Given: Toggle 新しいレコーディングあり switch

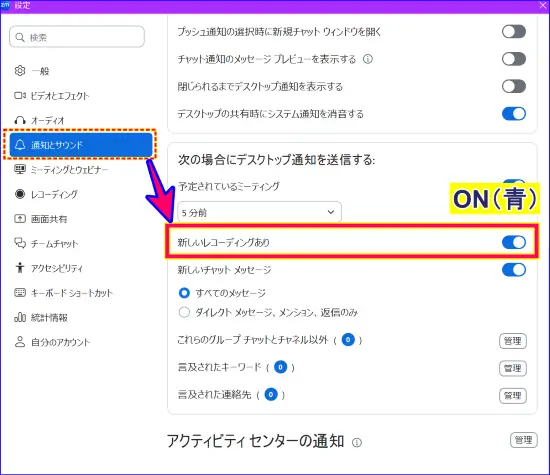Looking at the screenshot, I should pos(514,242).
